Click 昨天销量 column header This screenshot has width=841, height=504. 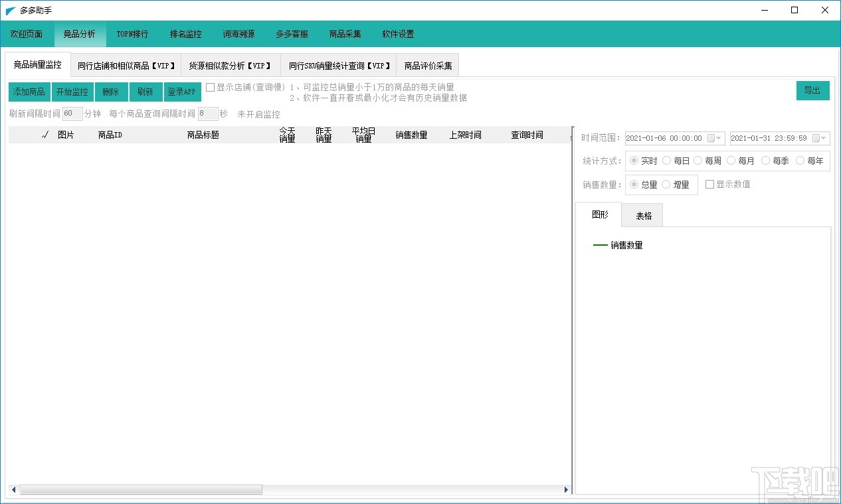pos(324,135)
